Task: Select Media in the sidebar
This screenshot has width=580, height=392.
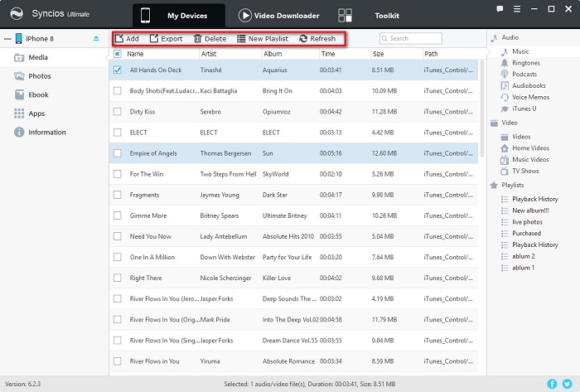Action: [54, 57]
